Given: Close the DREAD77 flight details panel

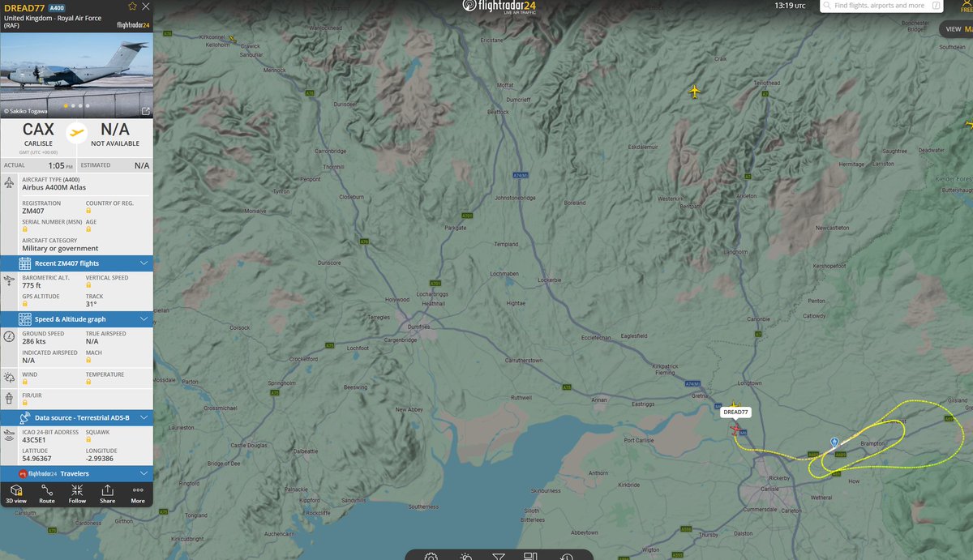Looking at the screenshot, I should tap(145, 6).
